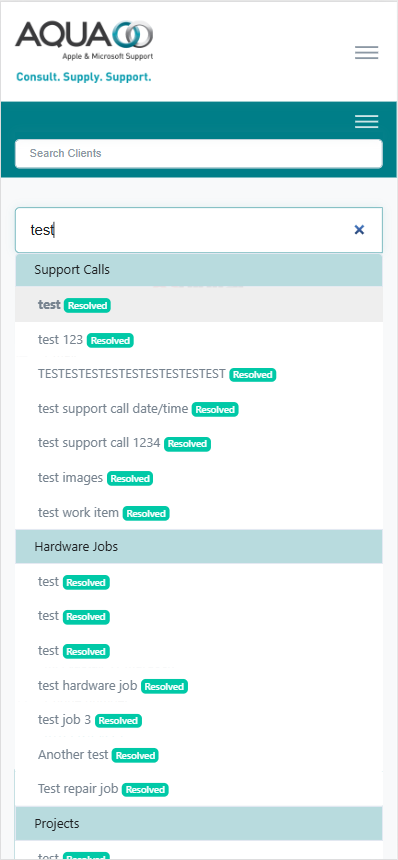This screenshot has width=398, height=860.
Task: Open the hamburger menu in the white header
Action: (366, 53)
